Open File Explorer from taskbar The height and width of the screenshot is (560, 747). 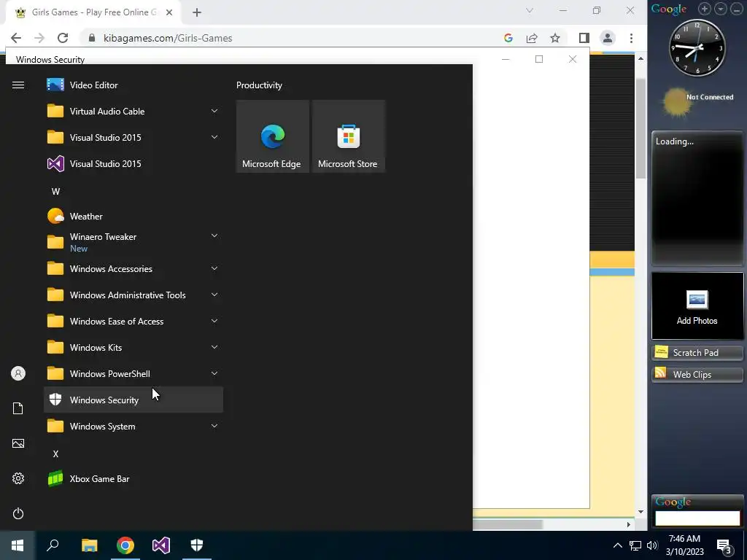(89, 545)
